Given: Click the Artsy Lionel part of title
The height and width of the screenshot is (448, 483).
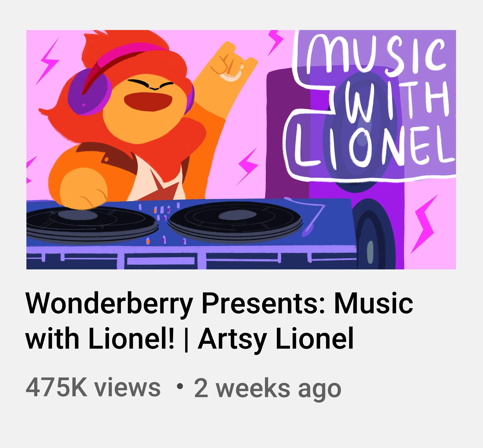Looking at the screenshot, I should click(276, 339).
